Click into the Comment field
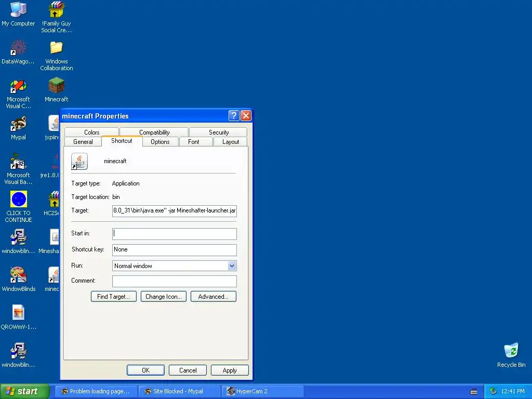This screenshot has height=399, width=532. click(x=175, y=281)
